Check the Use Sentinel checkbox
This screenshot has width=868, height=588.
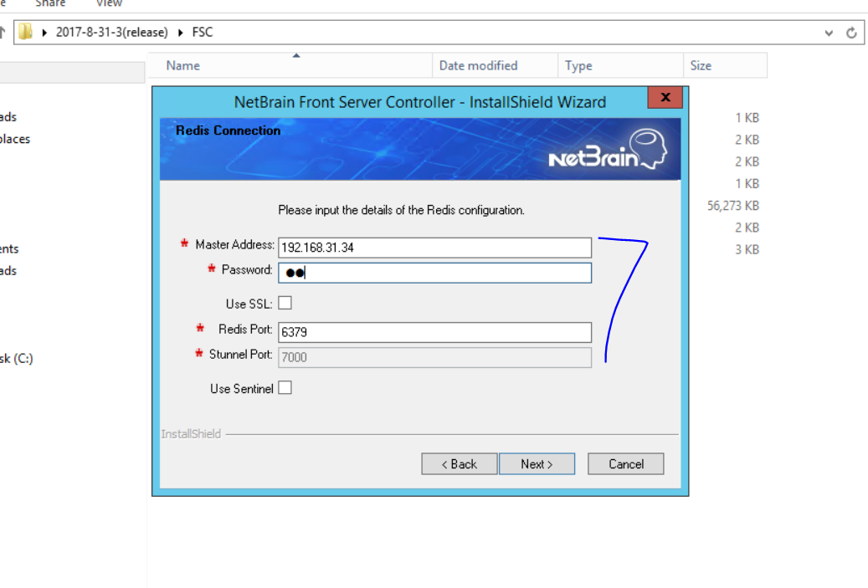(x=285, y=388)
